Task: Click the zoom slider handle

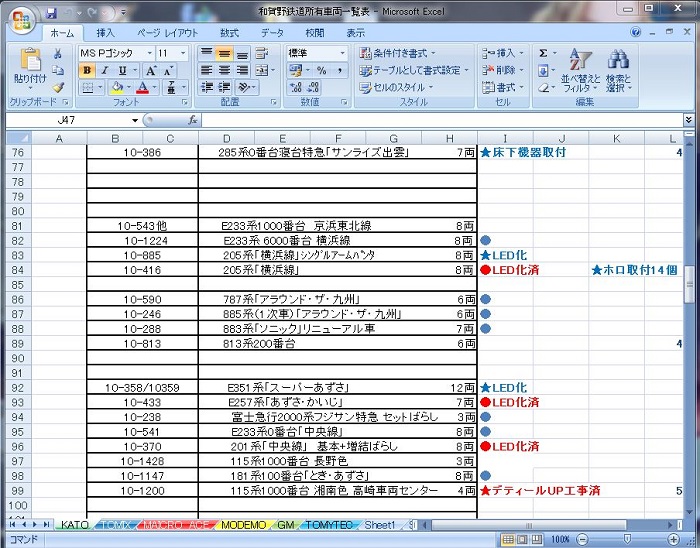Action: coord(627,540)
